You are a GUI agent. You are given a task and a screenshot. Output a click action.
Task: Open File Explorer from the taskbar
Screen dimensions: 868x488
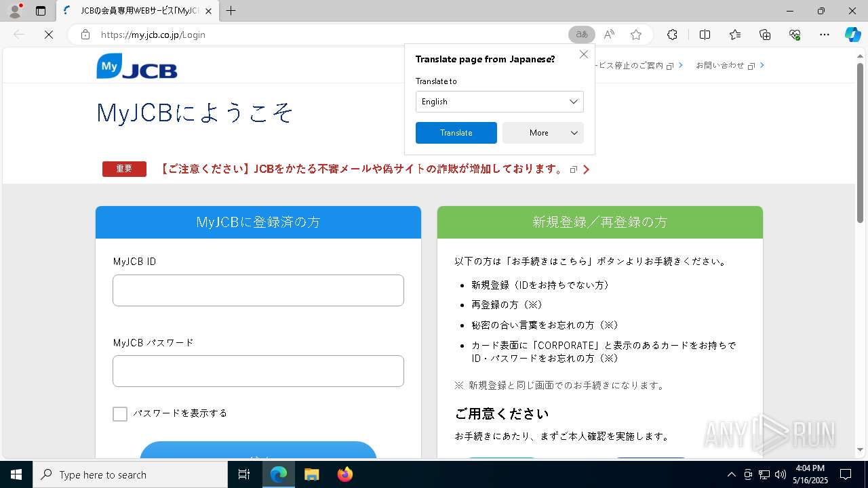point(311,474)
